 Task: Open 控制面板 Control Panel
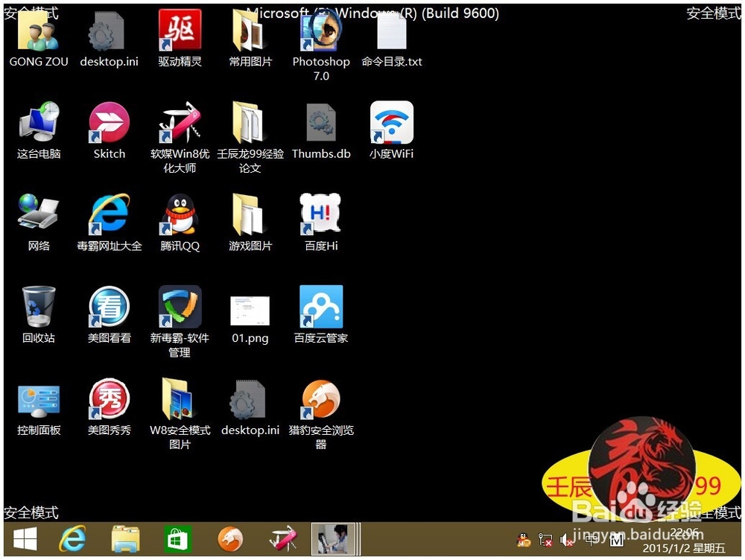point(38,398)
